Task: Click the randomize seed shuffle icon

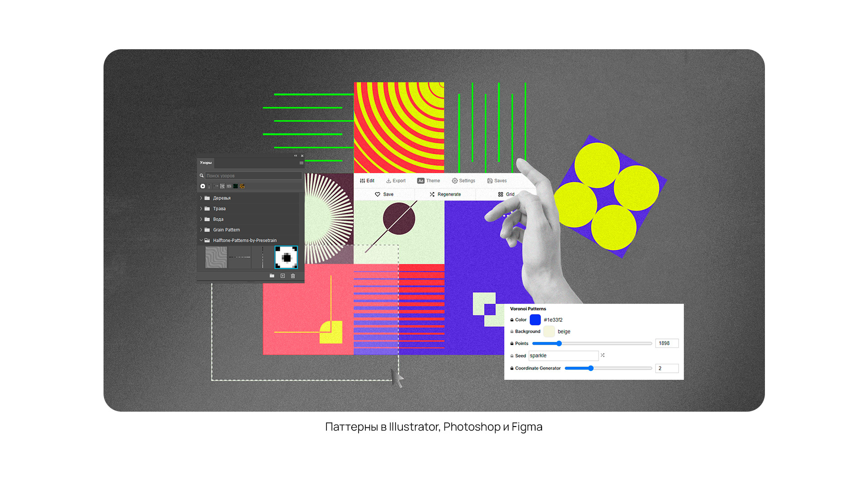Action: pos(603,356)
